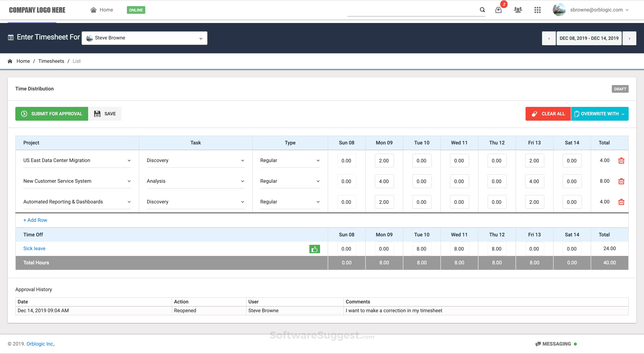The width and height of the screenshot is (644, 354).
Task: Open notifications inbox with red badge
Action: click(x=499, y=10)
